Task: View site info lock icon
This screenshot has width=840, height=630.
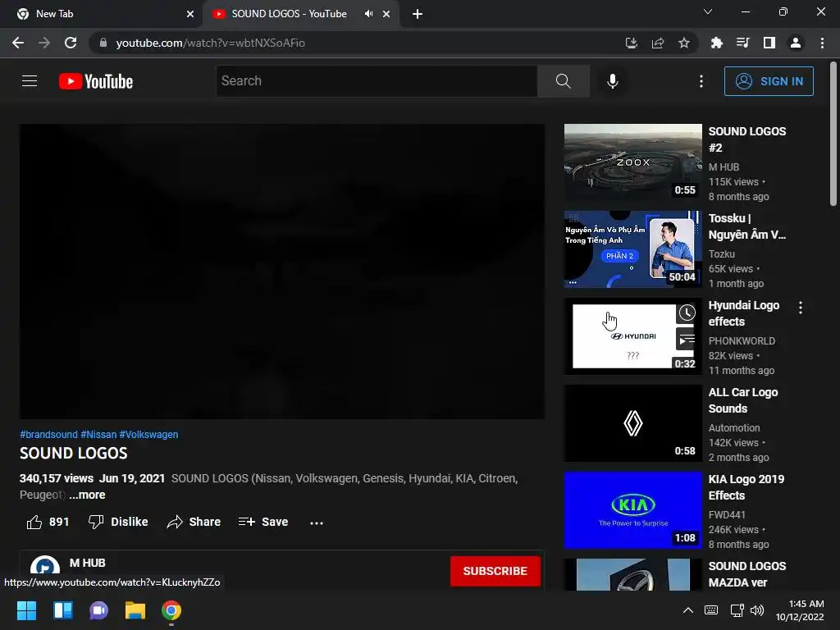Action: coord(103,43)
